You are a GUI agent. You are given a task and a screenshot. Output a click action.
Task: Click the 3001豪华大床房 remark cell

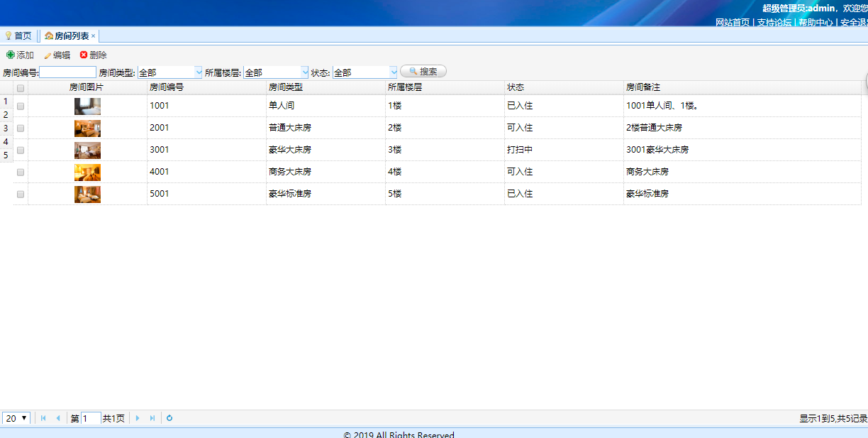[x=742, y=150]
